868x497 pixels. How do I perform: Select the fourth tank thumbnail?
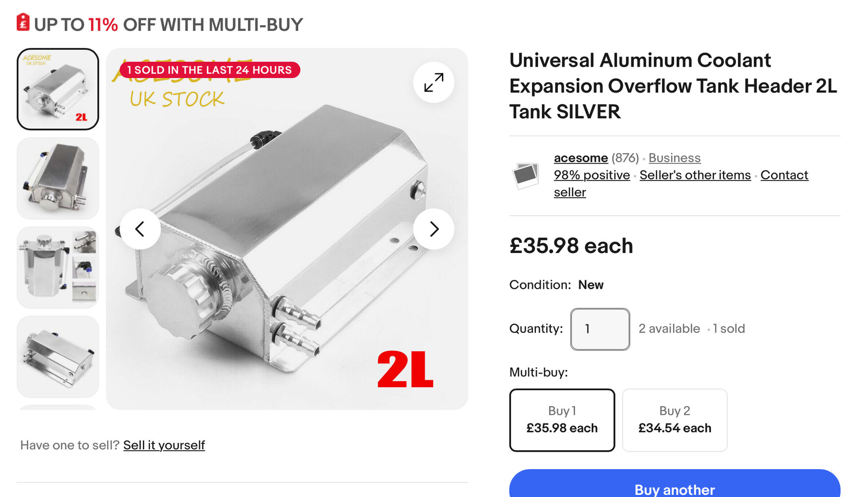[58, 357]
